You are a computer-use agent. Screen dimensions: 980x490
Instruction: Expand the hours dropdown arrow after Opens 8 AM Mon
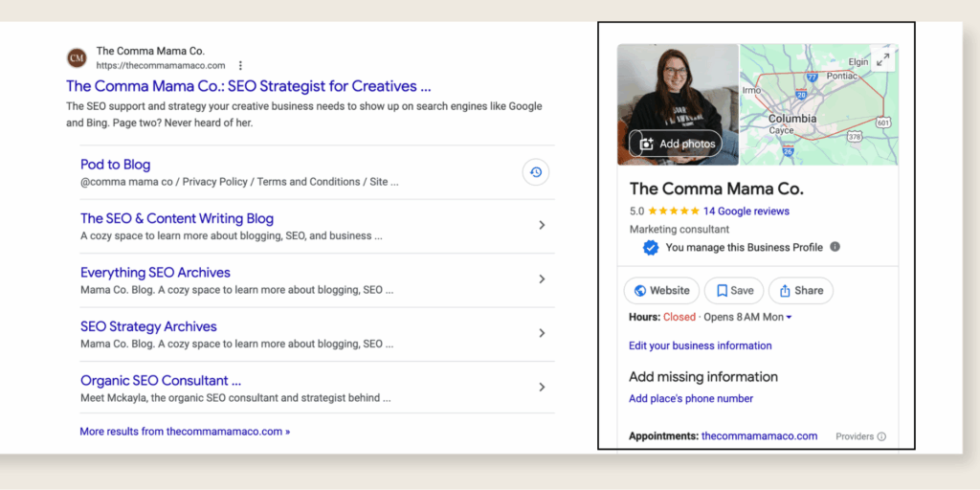pyautogui.click(x=789, y=318)
